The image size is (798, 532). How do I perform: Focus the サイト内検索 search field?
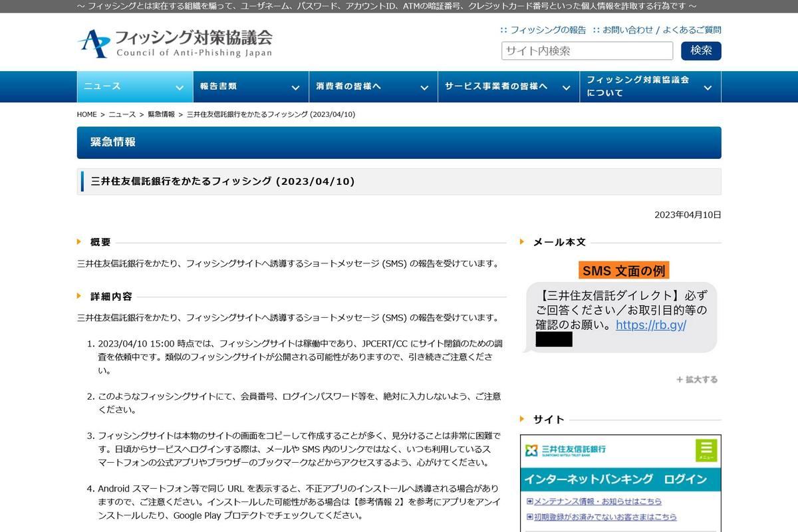click(x=587, y=51)
